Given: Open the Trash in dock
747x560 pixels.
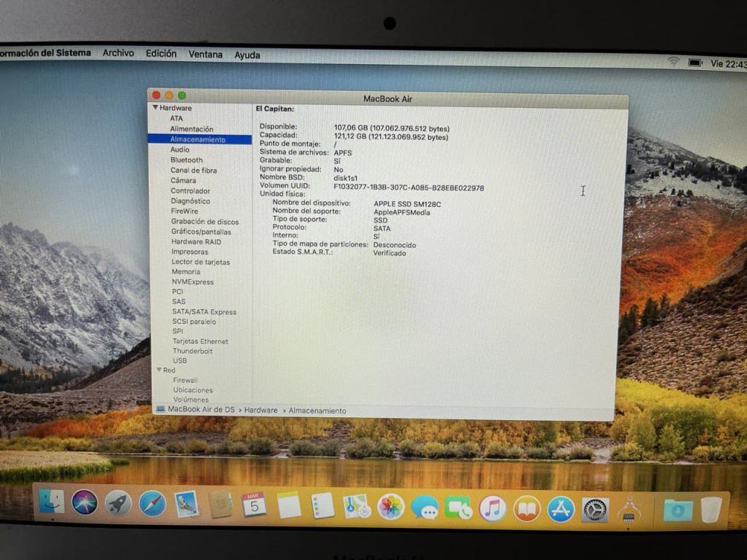Looking at the screenshot, I should coord(711,511).
